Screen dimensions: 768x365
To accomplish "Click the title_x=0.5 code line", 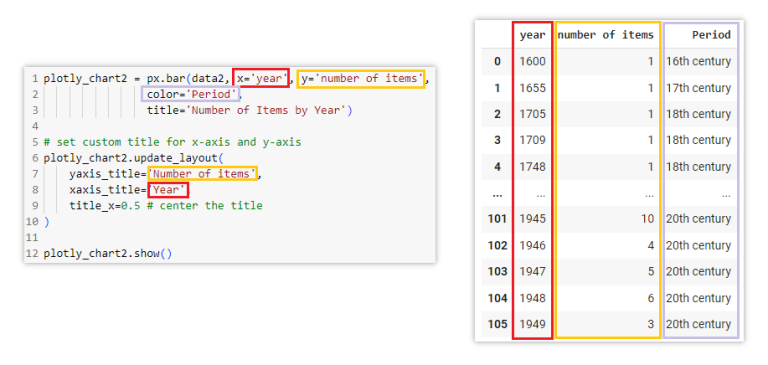I will tap(166, 205).
